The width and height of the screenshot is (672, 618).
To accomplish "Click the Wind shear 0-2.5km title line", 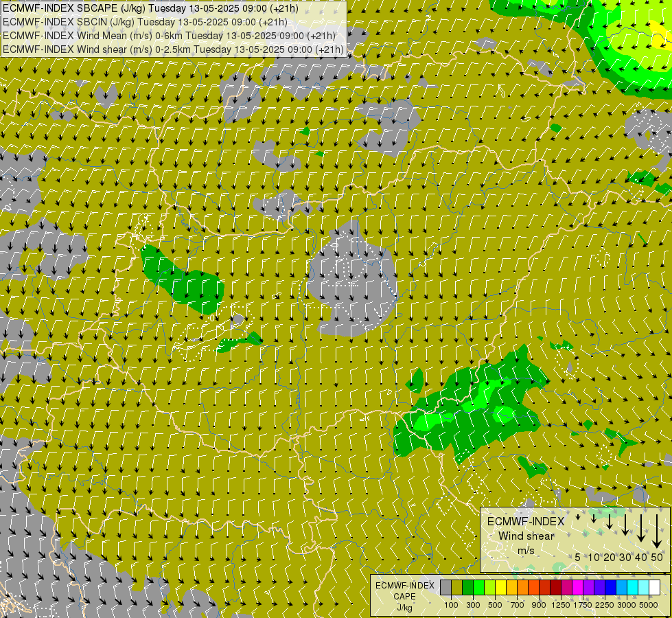I will tap(173, 49).
